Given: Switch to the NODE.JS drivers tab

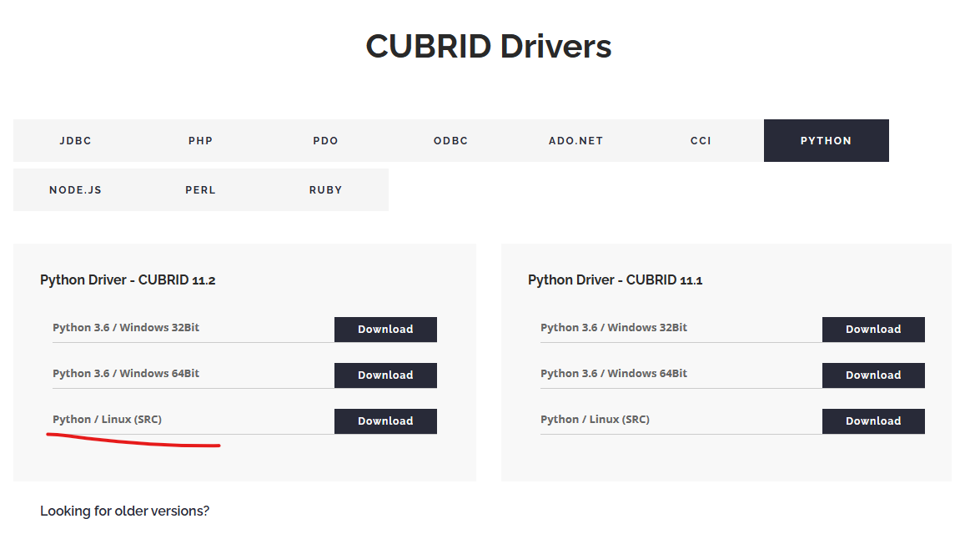Looking at the screenshot, I should [x=75, y=189].
